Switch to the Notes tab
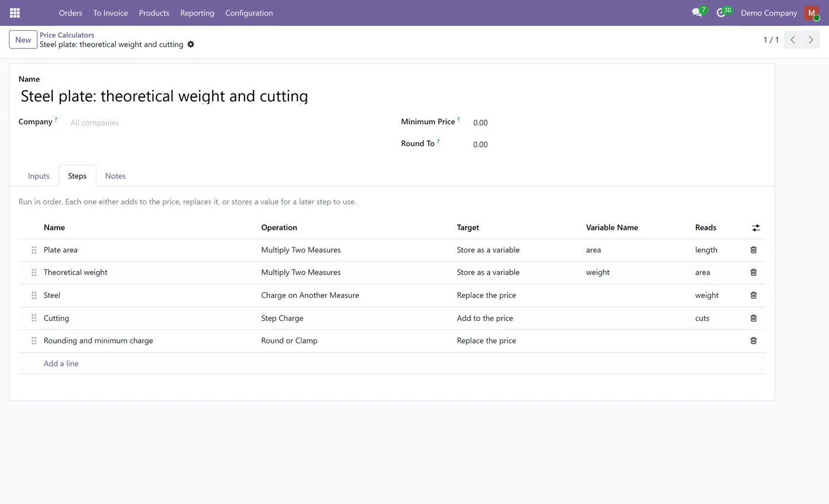 115,176
